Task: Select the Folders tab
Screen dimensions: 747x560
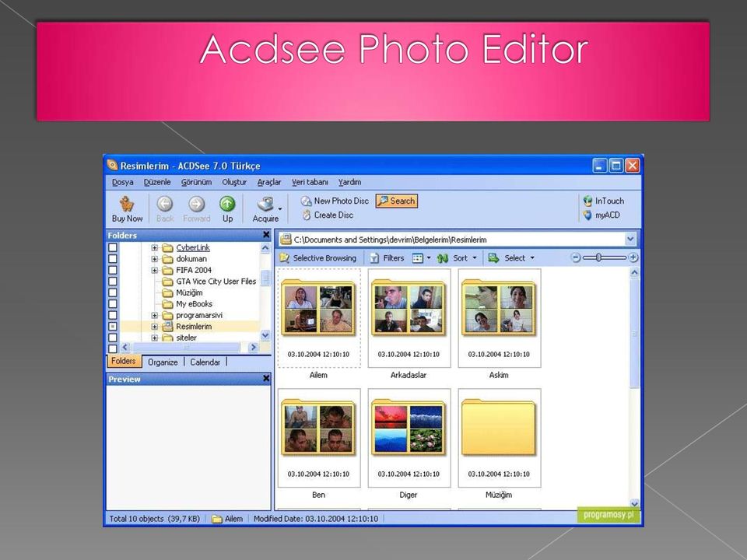Action: coord(124,361)
